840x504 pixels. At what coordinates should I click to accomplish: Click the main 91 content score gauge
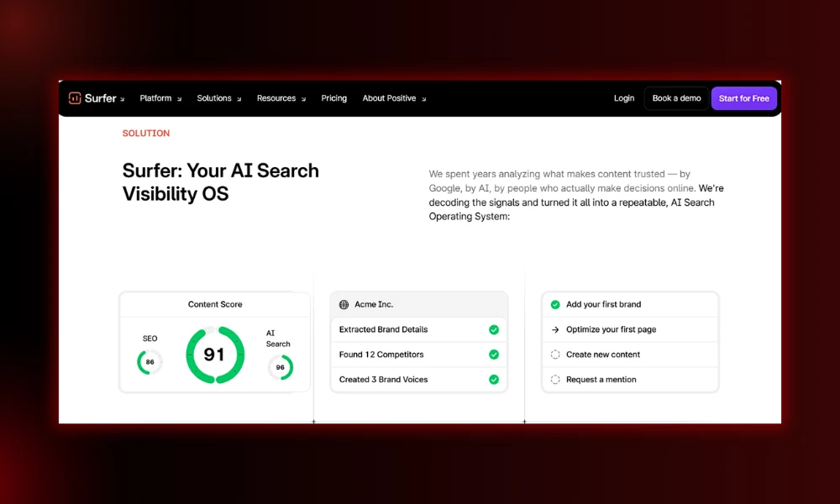coord(215,354)
